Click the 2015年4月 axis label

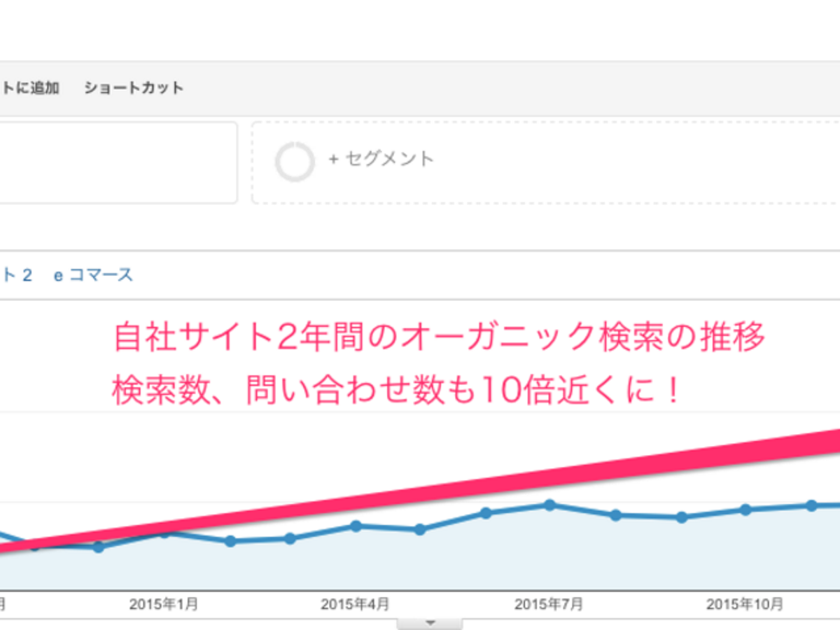(x=355, y=604)
